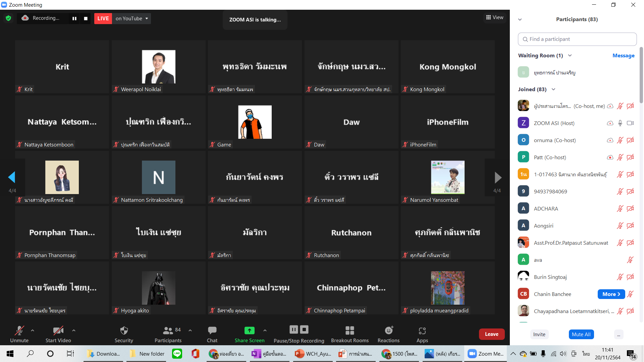
Task: Click ployladda mueangpradid's tile
Action: [x=448, y=288]
